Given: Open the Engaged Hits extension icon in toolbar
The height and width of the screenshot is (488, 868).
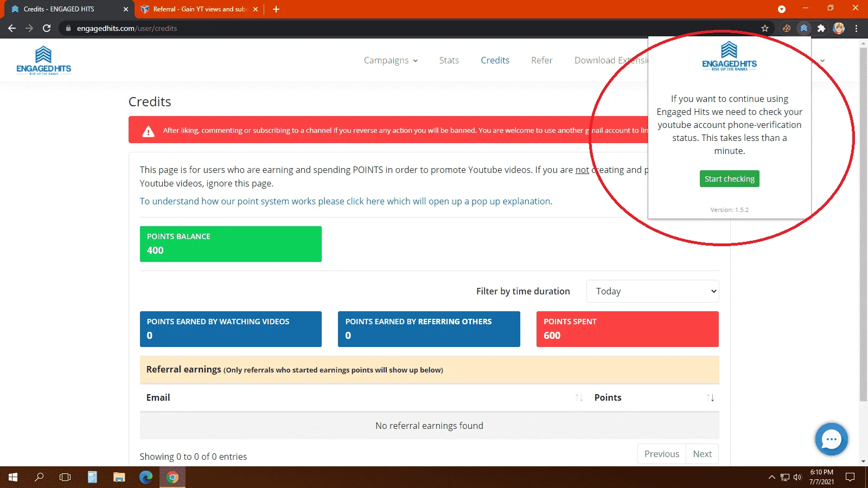Looking at the screenshot, I should [x=804, y=28].
